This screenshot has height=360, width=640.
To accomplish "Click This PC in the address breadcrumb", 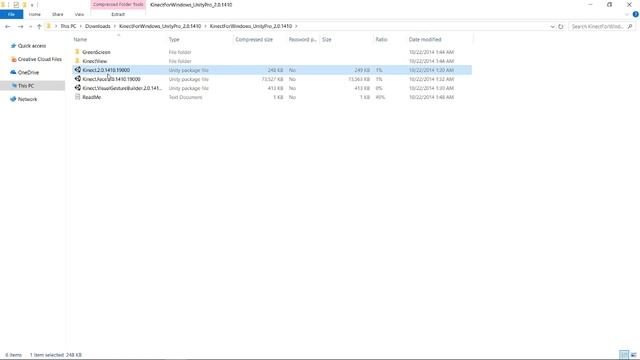I will pyautogui.click(x=68, y=26).
